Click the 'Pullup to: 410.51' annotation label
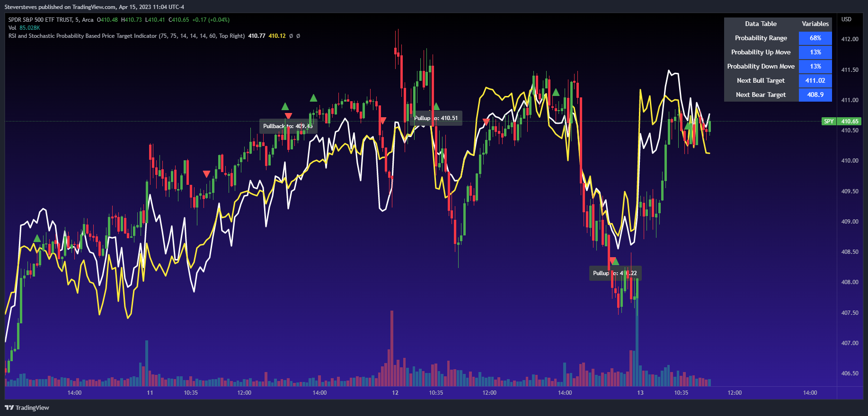Image resolution: width=868 pixels, height=416 pixels. point(436,118)
